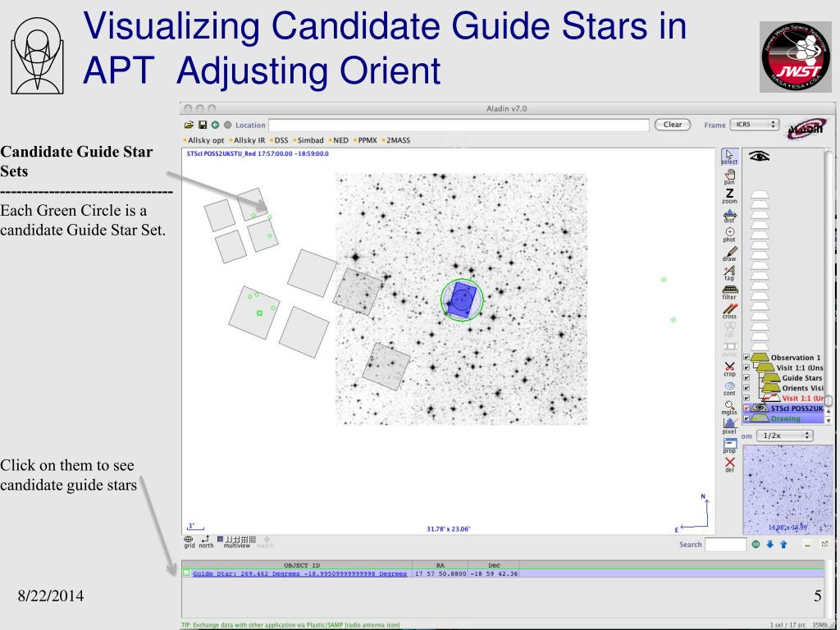
Task: Open the Guide Star object ID link
Action: point(299,573)
